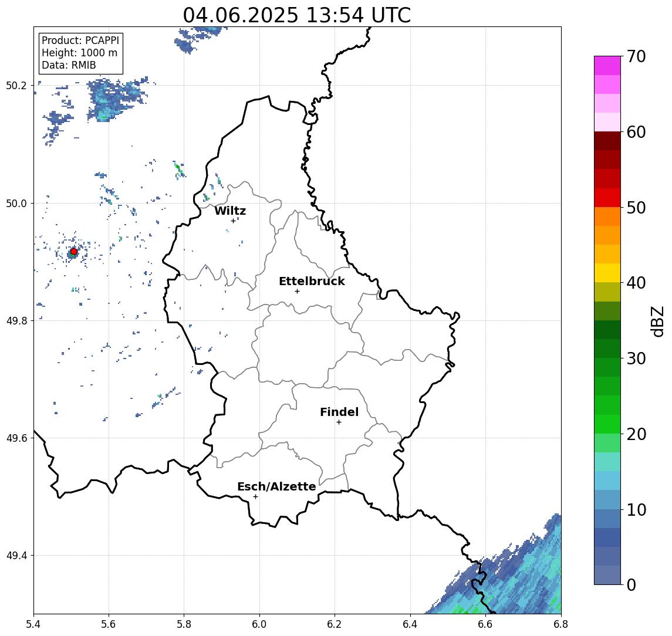Click the latitude tick label 50.2
This screenshot has height=636, width=672.
coord(16,85)
